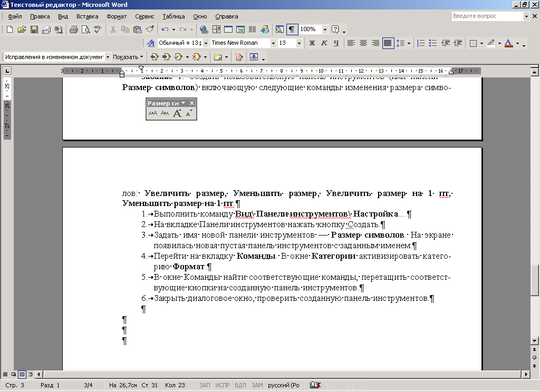The width and height of the screenshot is (540, 392).
Task: Click the bulleted list icon
Action: [x=433, y=43]
